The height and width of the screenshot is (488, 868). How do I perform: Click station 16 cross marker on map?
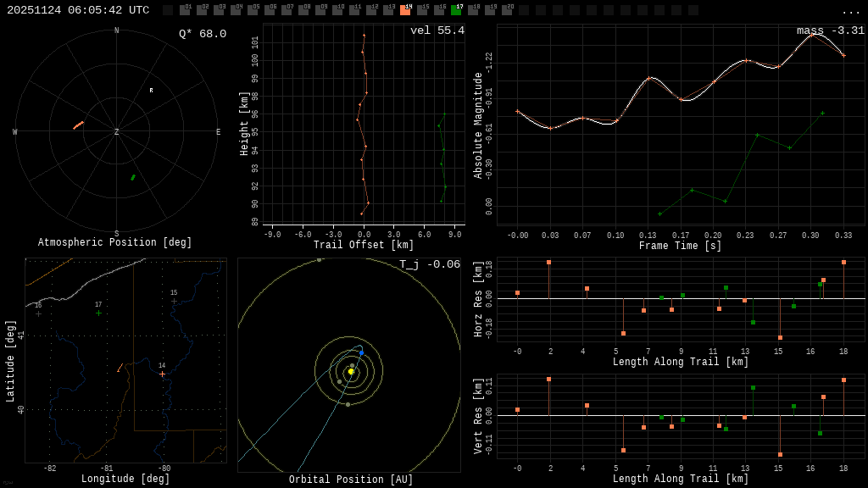38,313
